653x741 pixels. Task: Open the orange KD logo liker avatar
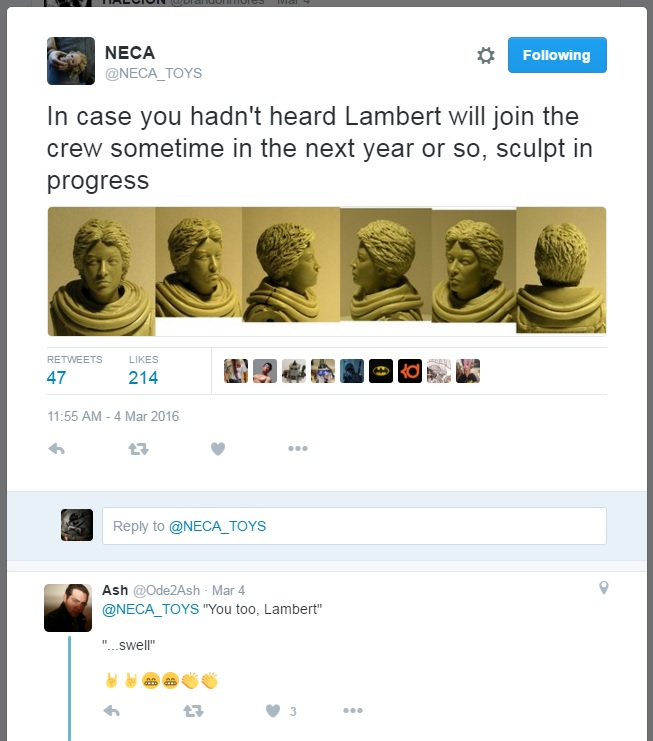click(x=410, y=371)
